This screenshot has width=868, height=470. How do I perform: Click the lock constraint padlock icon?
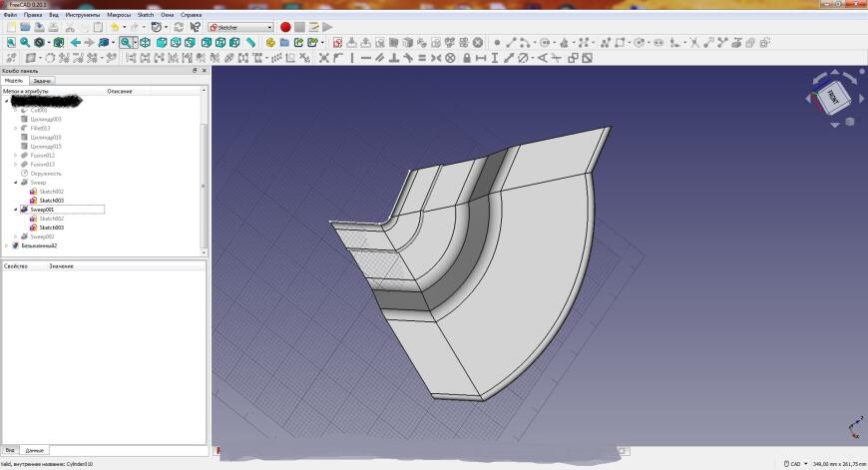[x=468, y=59]
